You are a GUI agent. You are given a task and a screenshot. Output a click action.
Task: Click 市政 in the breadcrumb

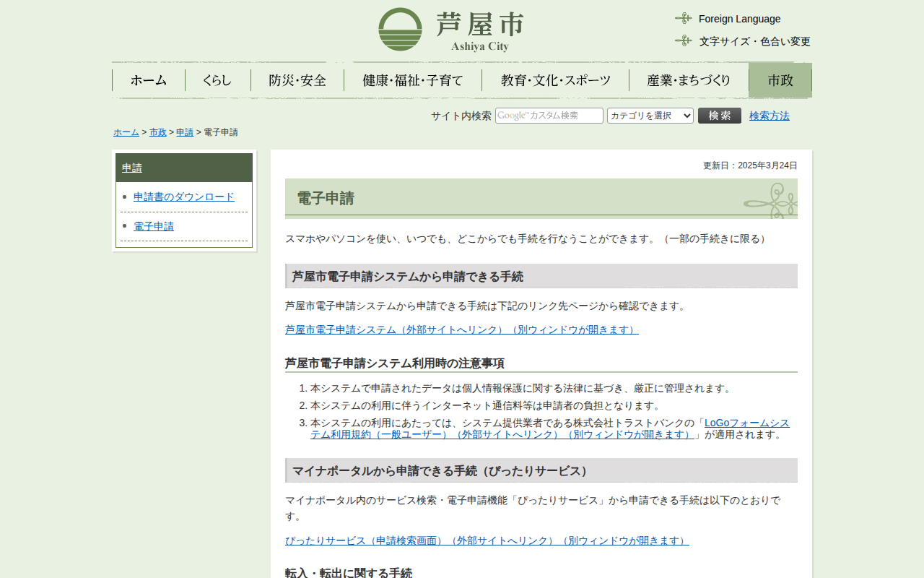157,132
